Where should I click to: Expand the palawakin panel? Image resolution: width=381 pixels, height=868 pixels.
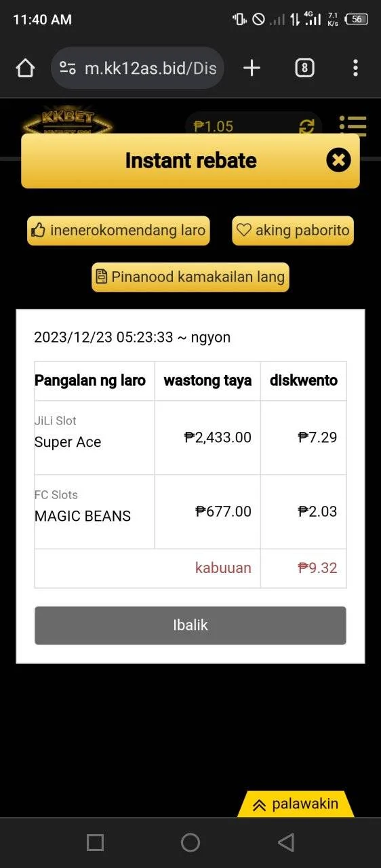pos(296,804)
